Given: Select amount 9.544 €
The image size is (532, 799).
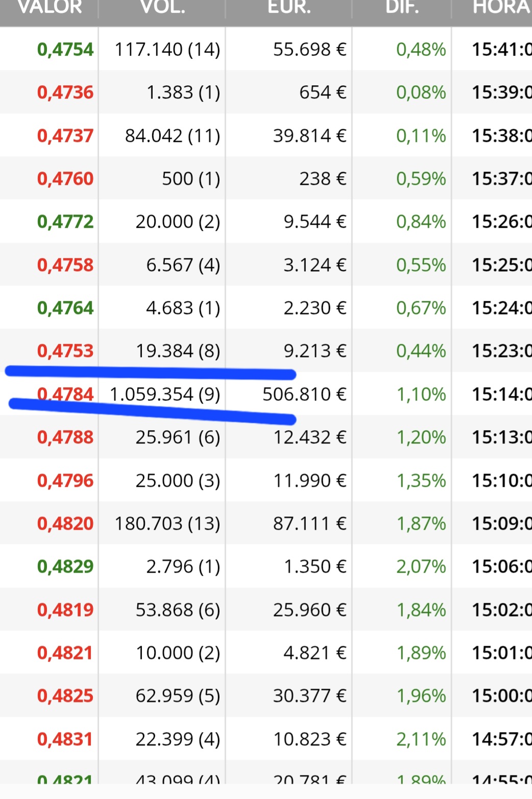Looking at the screenshot, I should click(316, 222).
